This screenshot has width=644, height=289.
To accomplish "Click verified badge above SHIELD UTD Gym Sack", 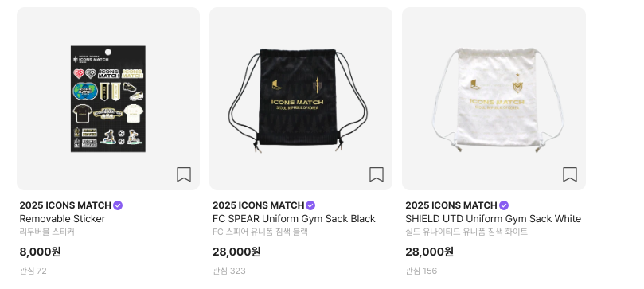I will pyautogui.click(x=504, y=205).
